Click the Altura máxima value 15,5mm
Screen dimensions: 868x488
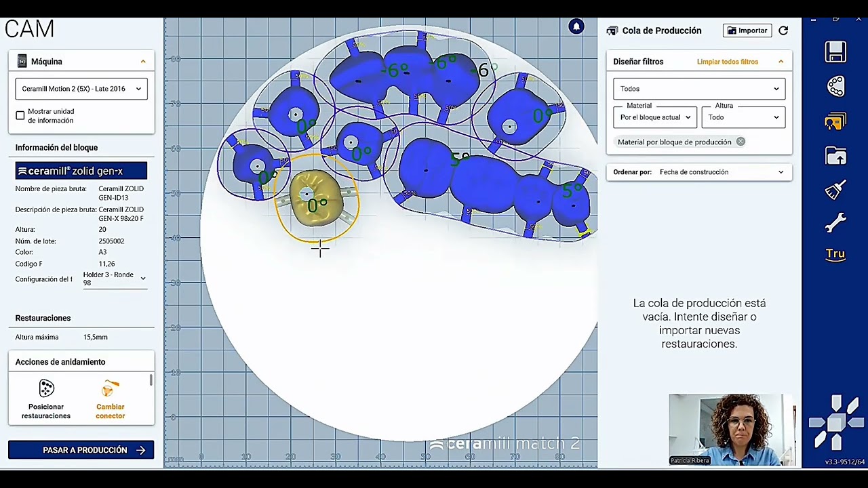[x=96, y=337]
